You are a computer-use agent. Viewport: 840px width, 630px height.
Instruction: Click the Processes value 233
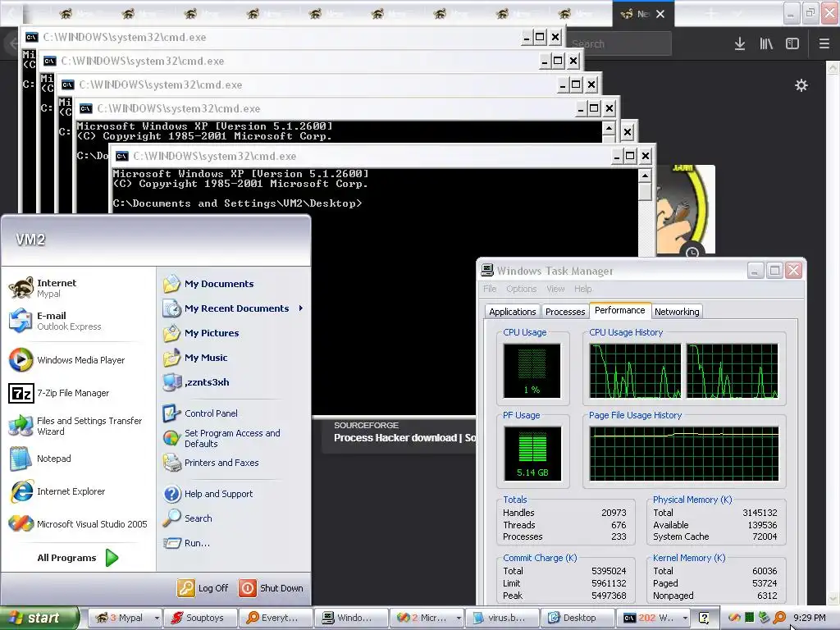(619, 536)
